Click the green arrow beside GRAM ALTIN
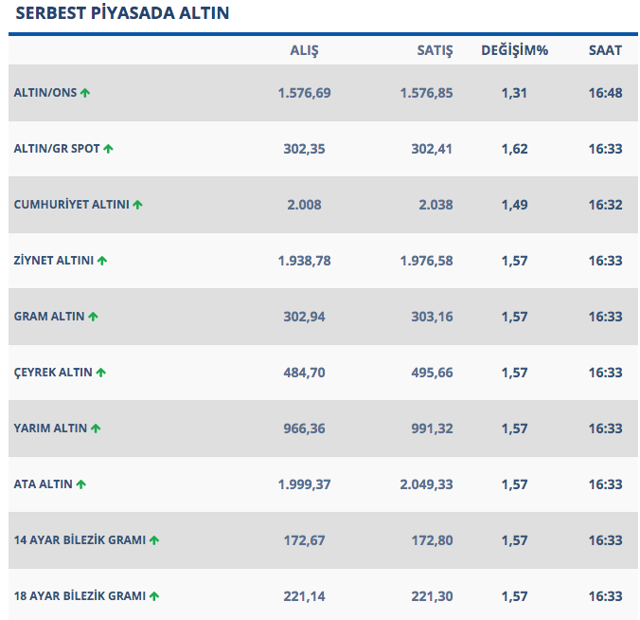 coord(93,317)
